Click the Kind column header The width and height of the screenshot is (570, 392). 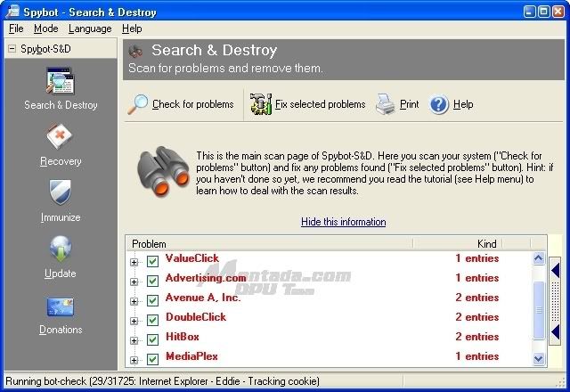click(457, 243)
